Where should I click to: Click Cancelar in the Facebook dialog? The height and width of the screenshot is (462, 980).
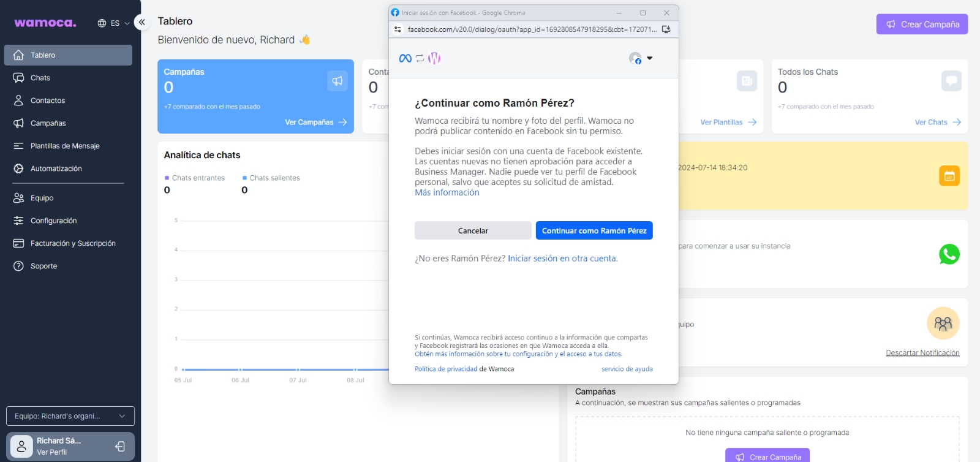tap(473, 231)
